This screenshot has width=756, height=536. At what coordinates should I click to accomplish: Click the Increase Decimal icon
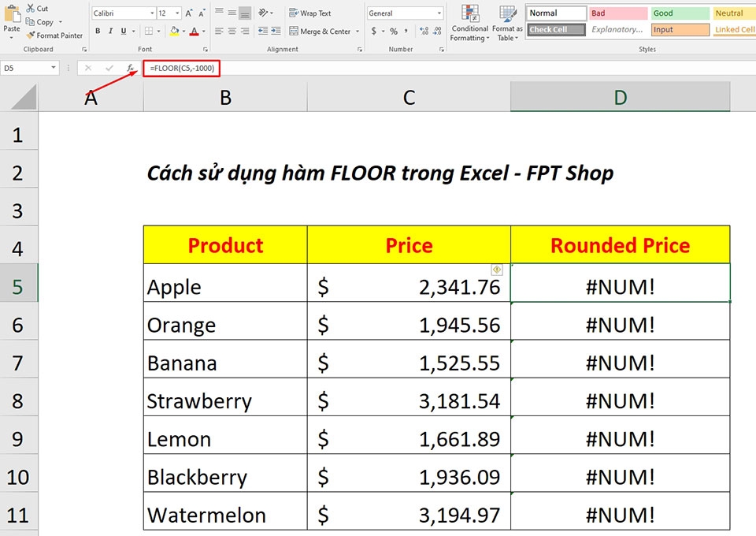[x=423, y=30]
